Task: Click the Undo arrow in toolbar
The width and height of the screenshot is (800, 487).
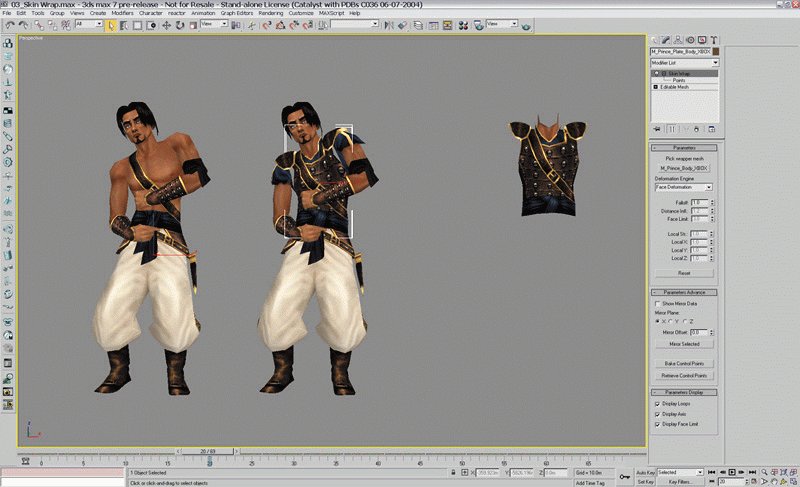Action: click(10, 25)
